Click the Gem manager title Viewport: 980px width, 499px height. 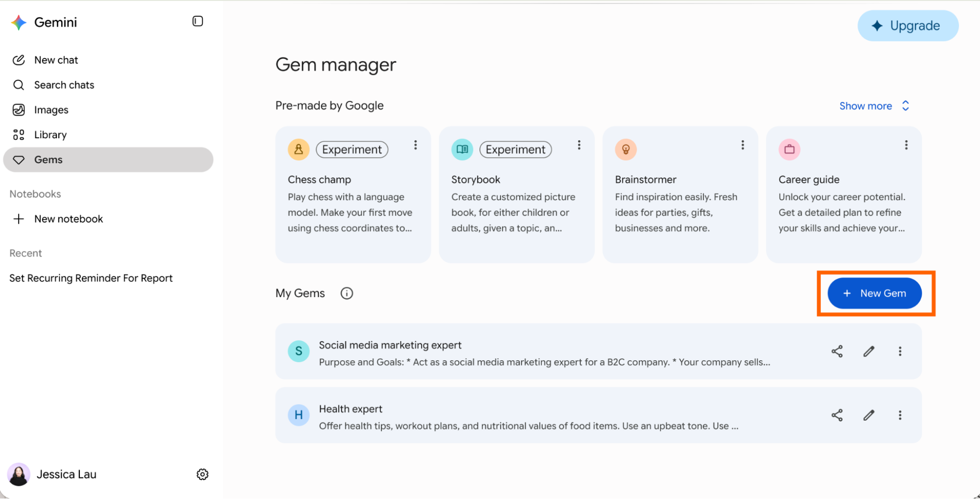click(x=336, y=65)
